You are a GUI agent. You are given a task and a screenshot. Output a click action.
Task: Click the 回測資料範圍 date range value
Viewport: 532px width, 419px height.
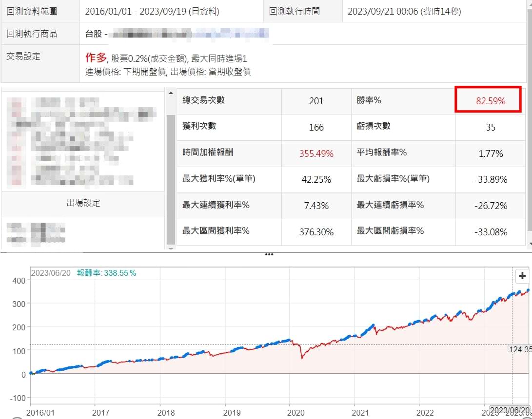(x=152, y=11)
